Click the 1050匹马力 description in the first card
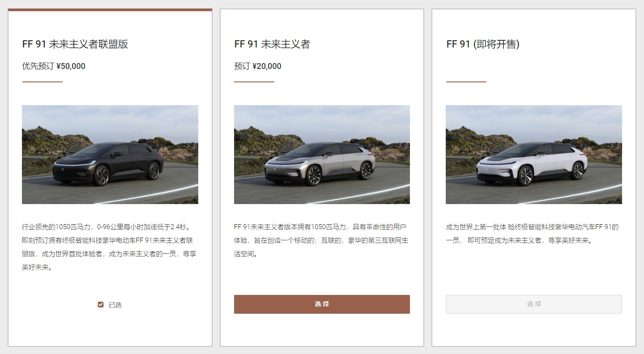Screen dimensions: 644x354 tap(110, 247)
